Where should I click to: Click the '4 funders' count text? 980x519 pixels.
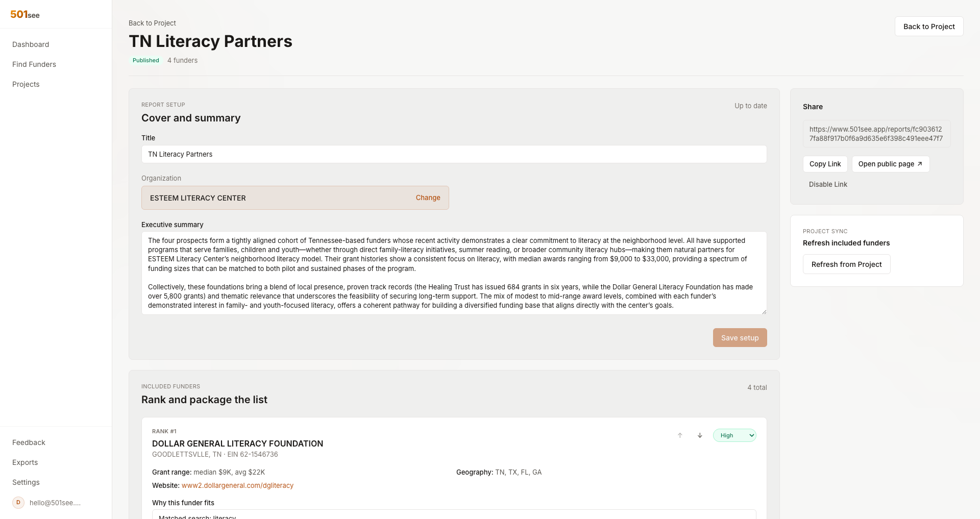(x=182, y=60)
